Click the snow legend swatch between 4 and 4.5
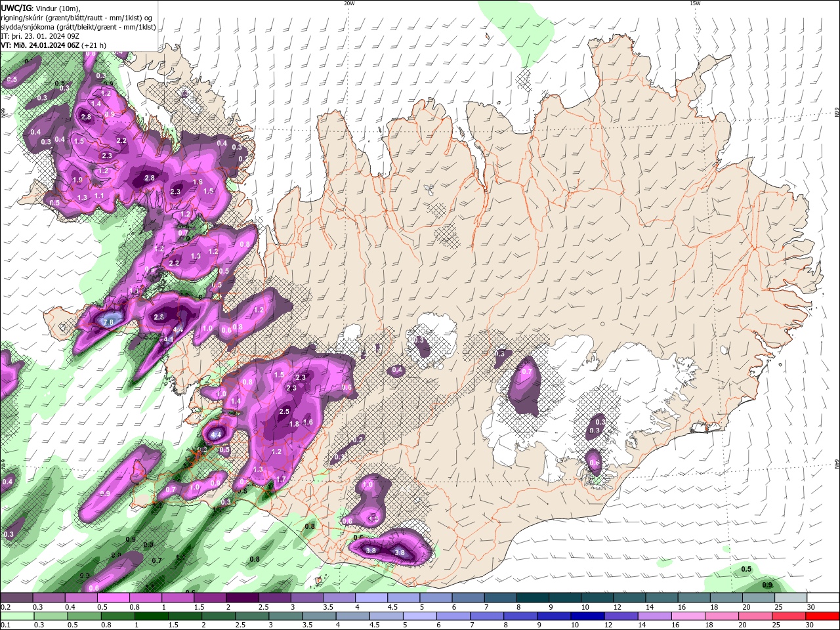The width and height of the screenshot is (840, 630). 370,598
